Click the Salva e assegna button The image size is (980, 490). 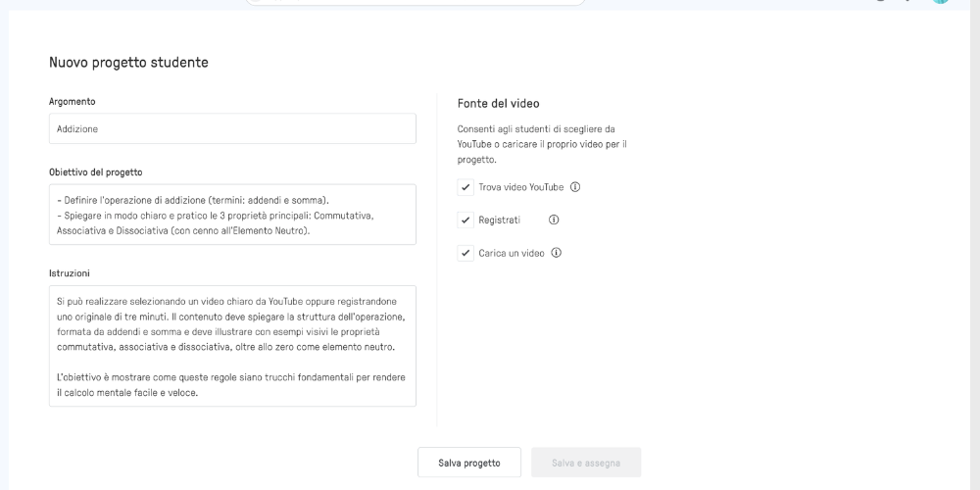click(586, 463)
